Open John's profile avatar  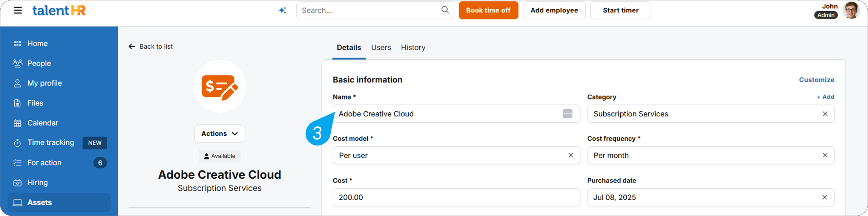[x=851, y=10]
